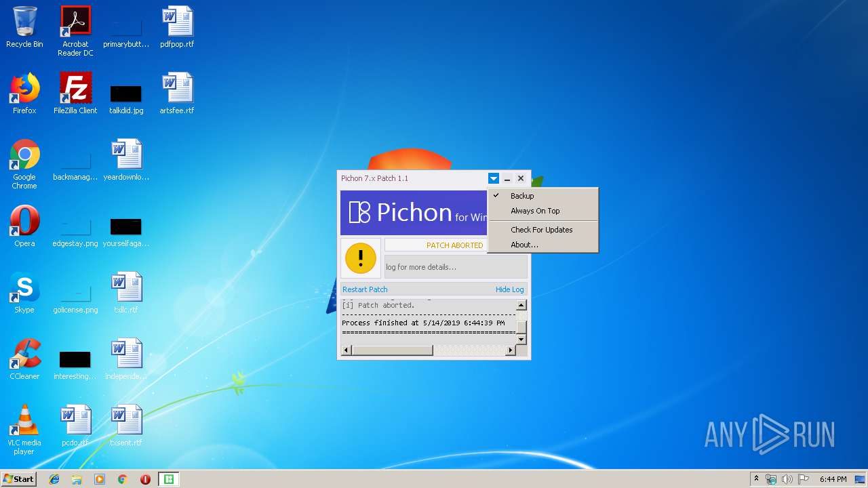Open the volume speaker tray icon
The image size is (868, 488).
coord(787,479)
